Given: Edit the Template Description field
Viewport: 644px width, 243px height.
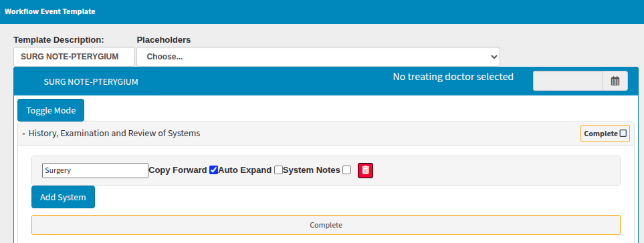Looking at the screenshot, I should coord(74,57).
